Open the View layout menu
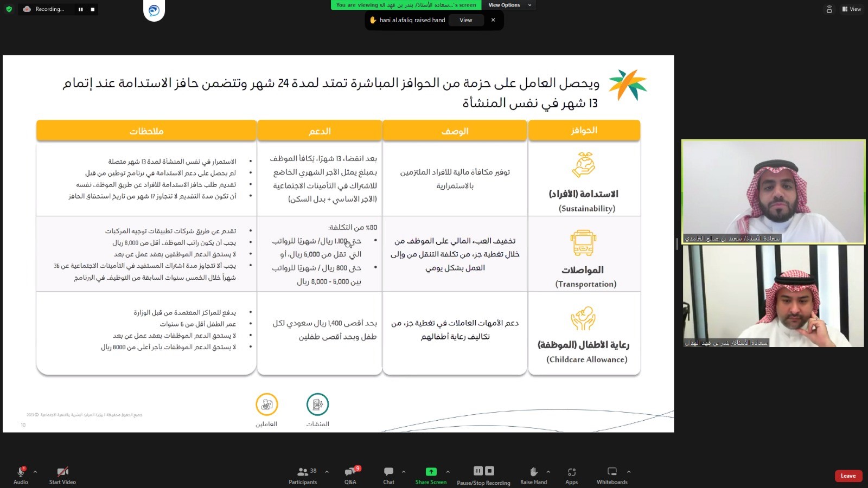The image size is (868, 488). (852, 9)
